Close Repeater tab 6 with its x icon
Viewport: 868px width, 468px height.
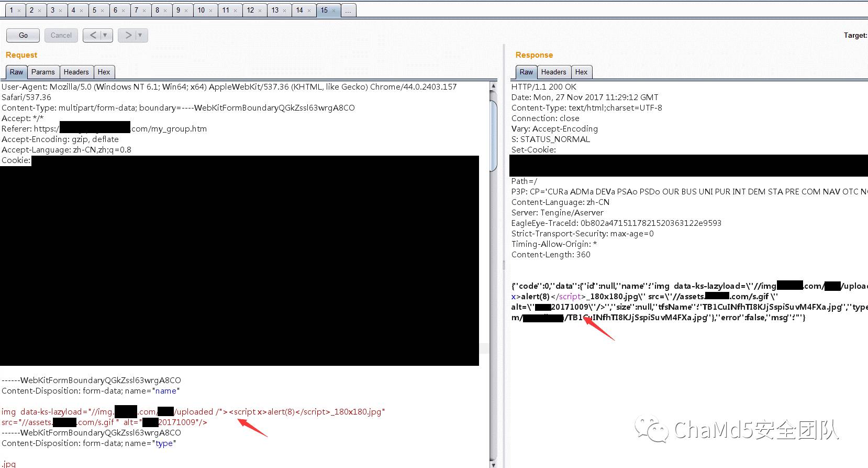[x=123, y=10]
